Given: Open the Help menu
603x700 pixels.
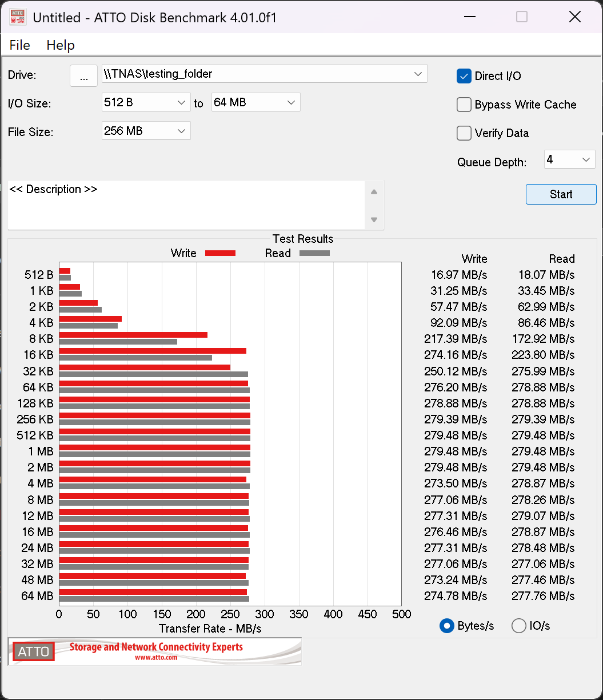Looking at the screenshot, I should click(x=61, y=45).
